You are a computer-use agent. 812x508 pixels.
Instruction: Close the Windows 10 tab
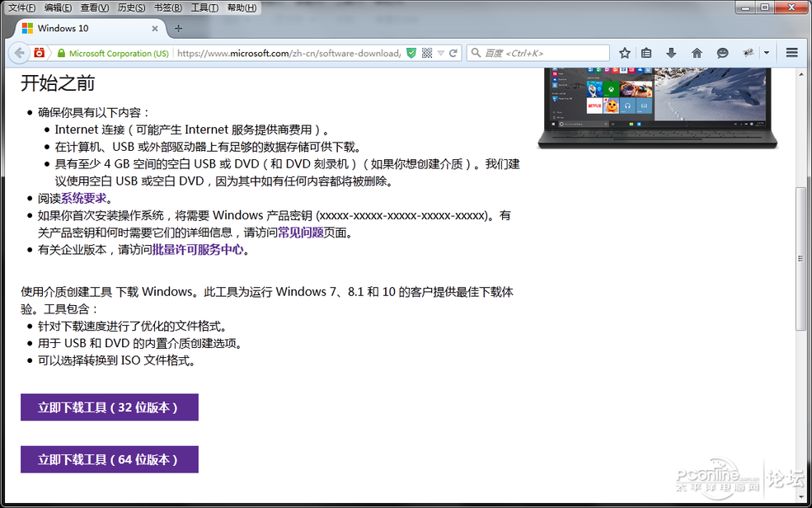[154, 29]
